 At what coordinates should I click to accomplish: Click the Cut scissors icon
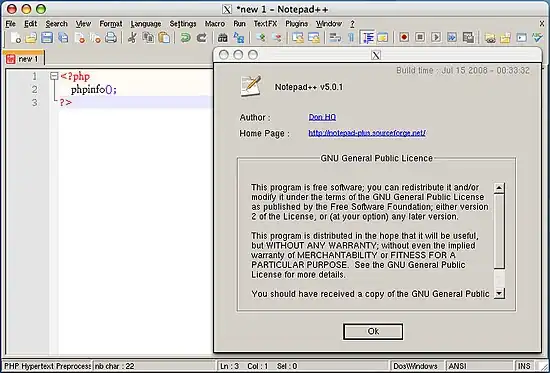pyautogui.click(x=132, y=37)
